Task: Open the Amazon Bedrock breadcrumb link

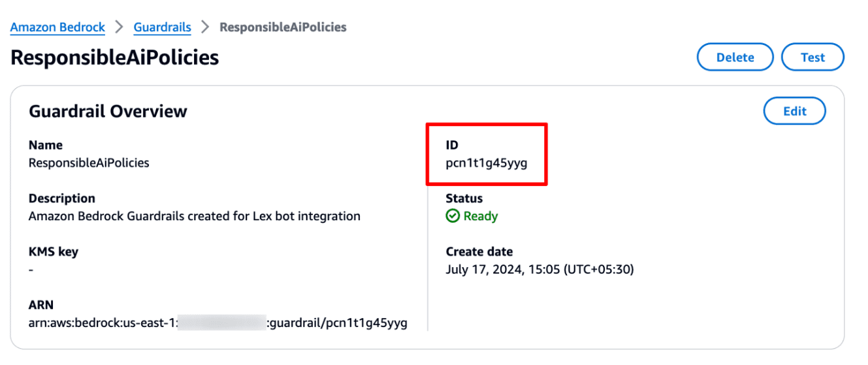Action: tap(57, 27)
